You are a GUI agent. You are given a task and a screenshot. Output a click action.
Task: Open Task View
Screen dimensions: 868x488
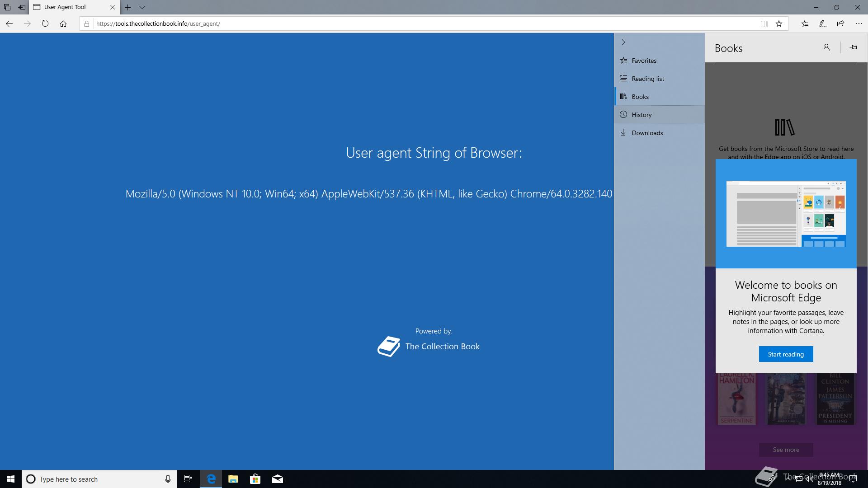[x=188, y=479]
